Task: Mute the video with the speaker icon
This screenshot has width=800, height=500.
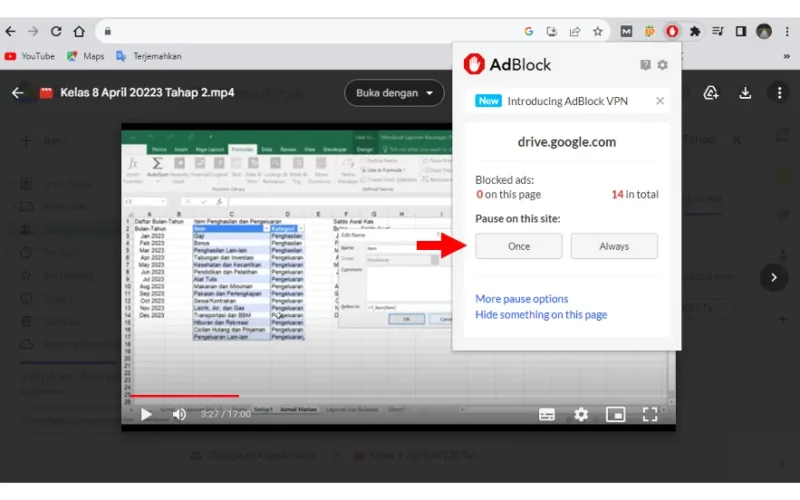Action: pyautogui.click(x=179, y=414)
